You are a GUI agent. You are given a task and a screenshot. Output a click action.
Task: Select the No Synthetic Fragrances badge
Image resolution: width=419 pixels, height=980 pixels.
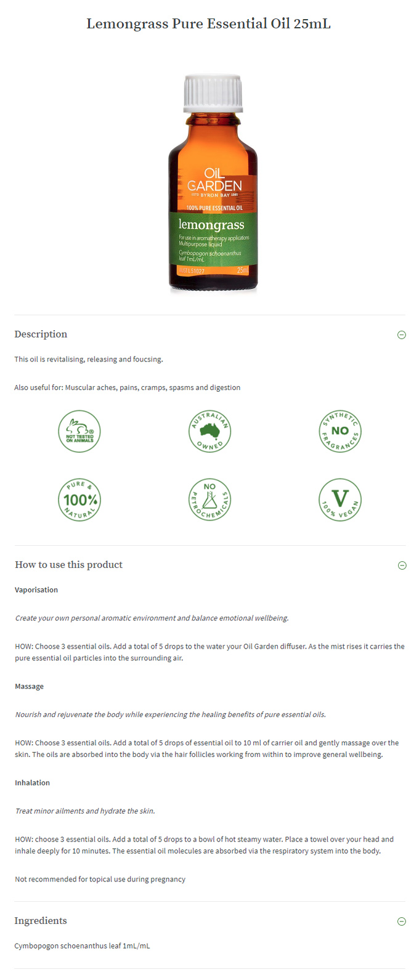(x=340, y=431)
